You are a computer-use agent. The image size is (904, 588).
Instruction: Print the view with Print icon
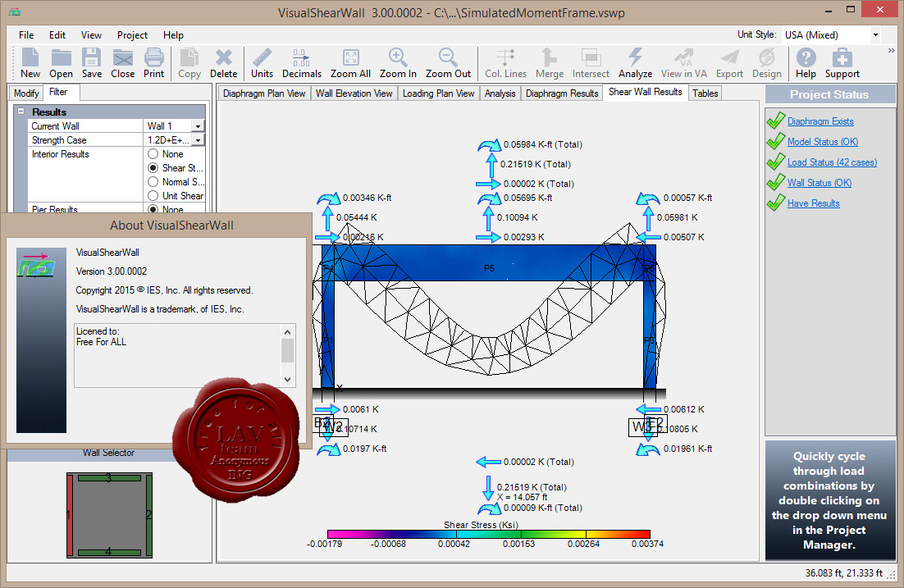tap(154, 63)
